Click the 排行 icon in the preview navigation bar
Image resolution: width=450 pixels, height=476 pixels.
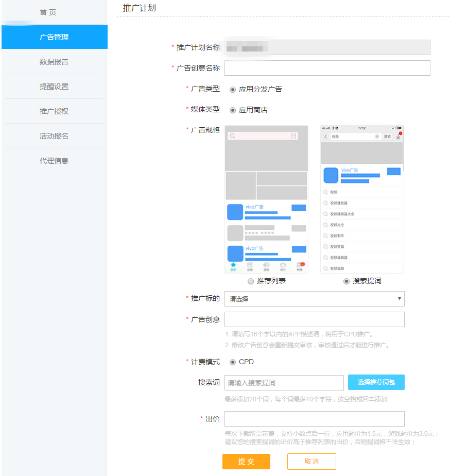click(x=283, y=265)
